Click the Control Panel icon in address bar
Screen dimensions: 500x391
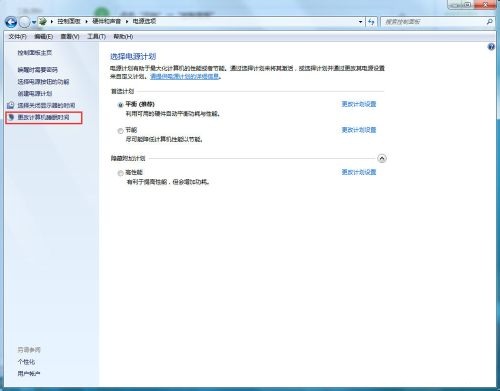[x=43, y=22]
